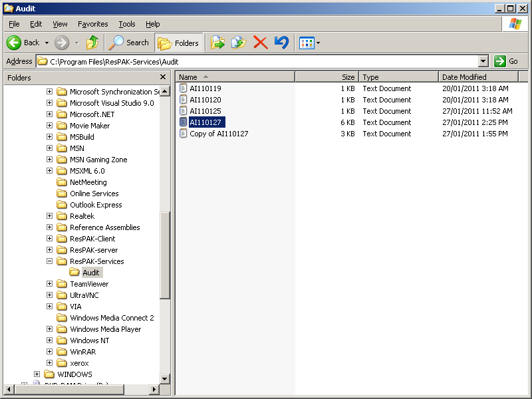The image size is (532, 399).
Task: Collapse the ResPAK-Services folder
Action: point(49,261)
